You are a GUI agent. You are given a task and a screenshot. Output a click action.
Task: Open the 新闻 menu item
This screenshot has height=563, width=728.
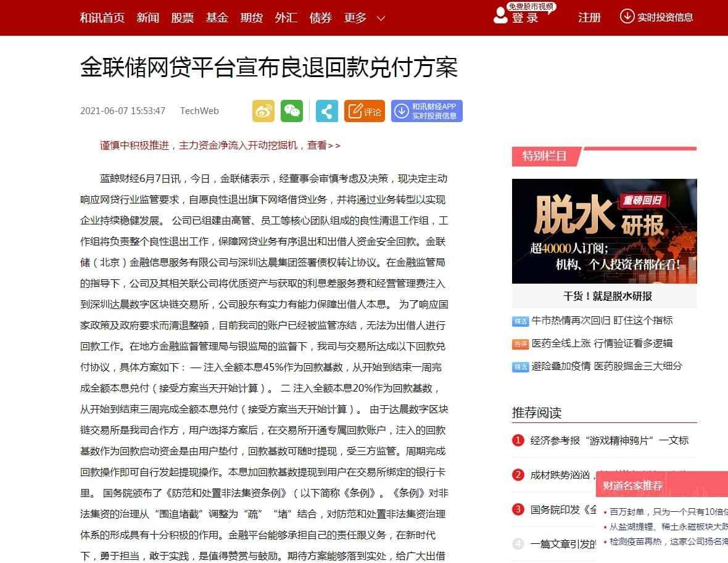click(x=147, y=18)
